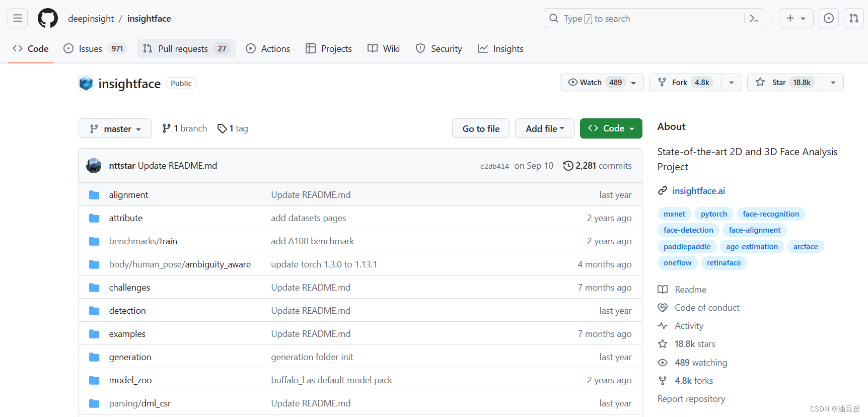Open the parsing/dml_csr folder name
Screen dimensions: 868x417
(x=140, y=403)
